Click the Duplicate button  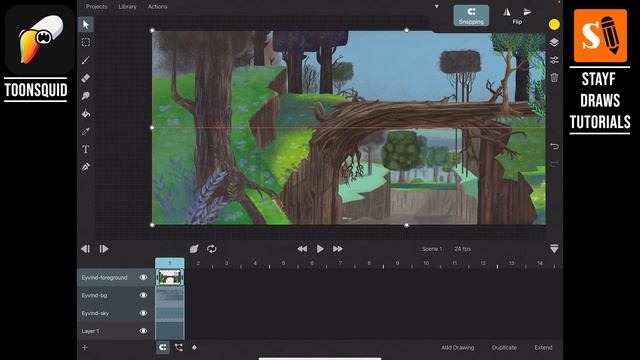click(x=504, y=347)
